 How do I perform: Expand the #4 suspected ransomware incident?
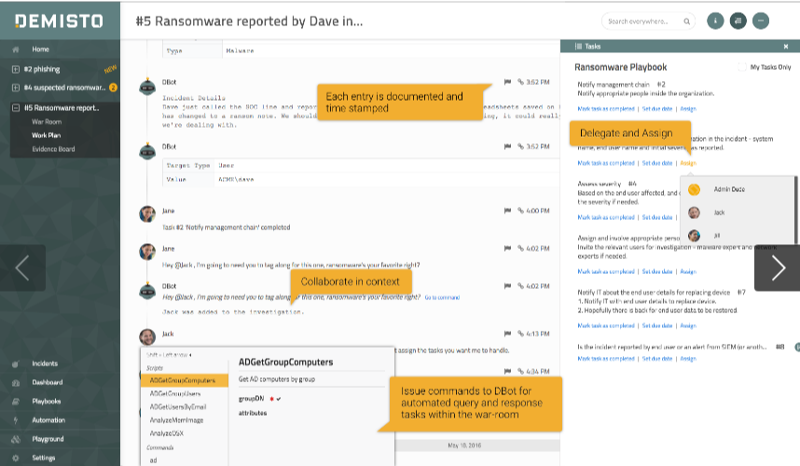point(15,88)
